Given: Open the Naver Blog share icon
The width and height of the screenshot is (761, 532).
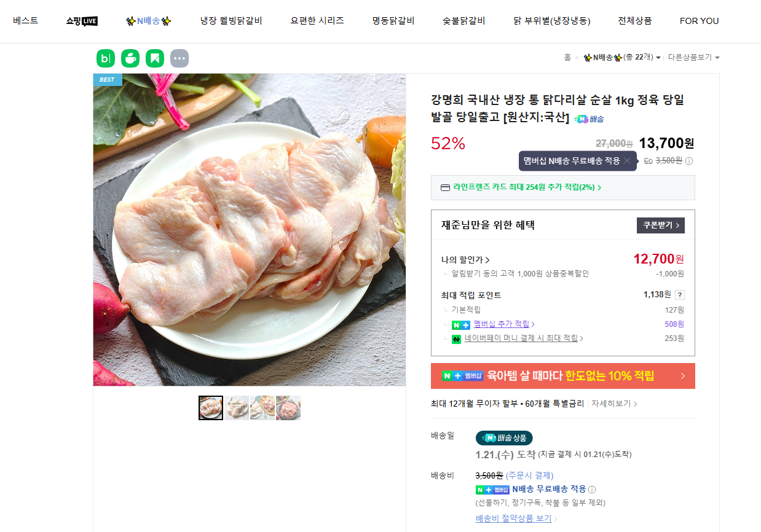Looking at the screenshot, I should click(x=105, y=58).
